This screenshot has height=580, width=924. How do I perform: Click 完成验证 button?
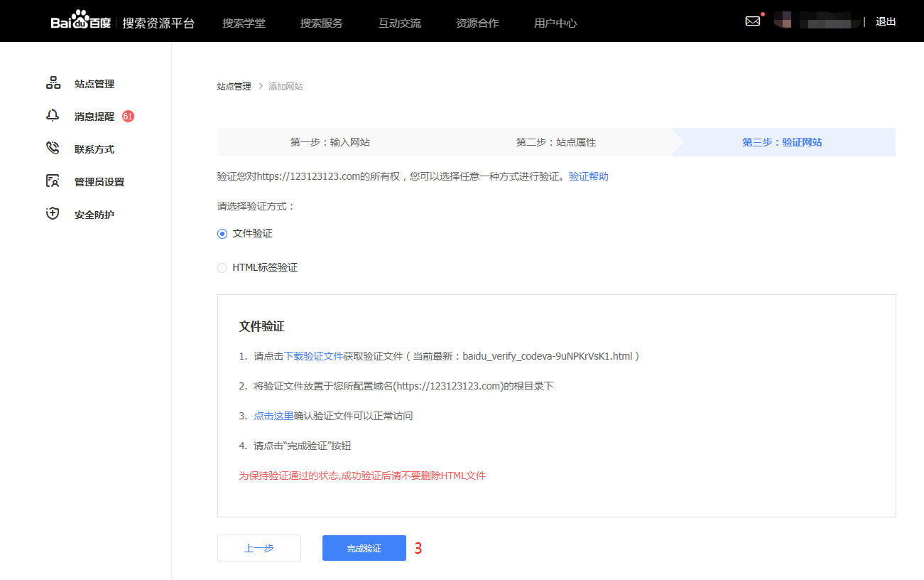pos(364,548)
